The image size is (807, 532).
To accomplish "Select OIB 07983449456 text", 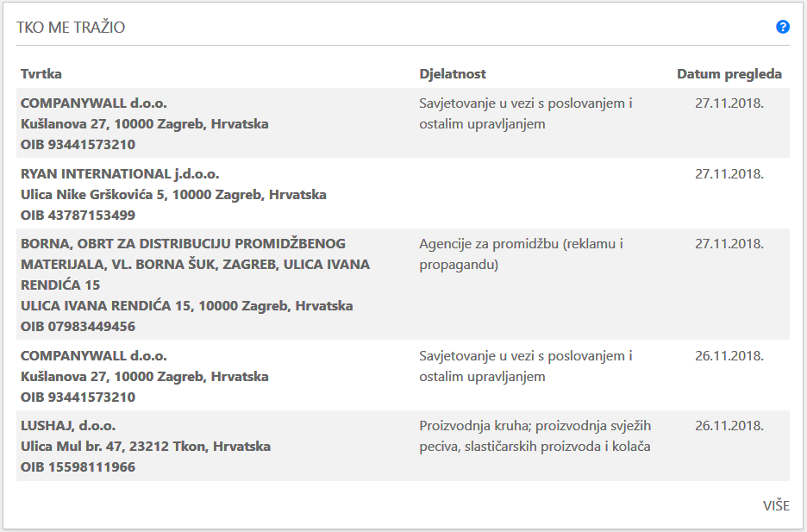I will 78,327.
